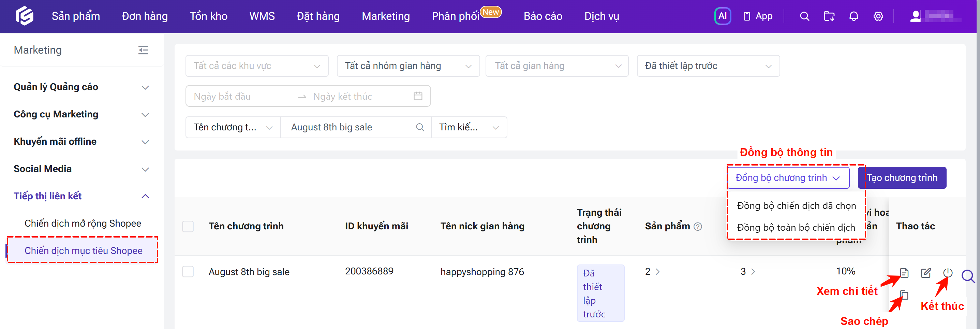Open Đặt hàng top menu

click(318, 16)
